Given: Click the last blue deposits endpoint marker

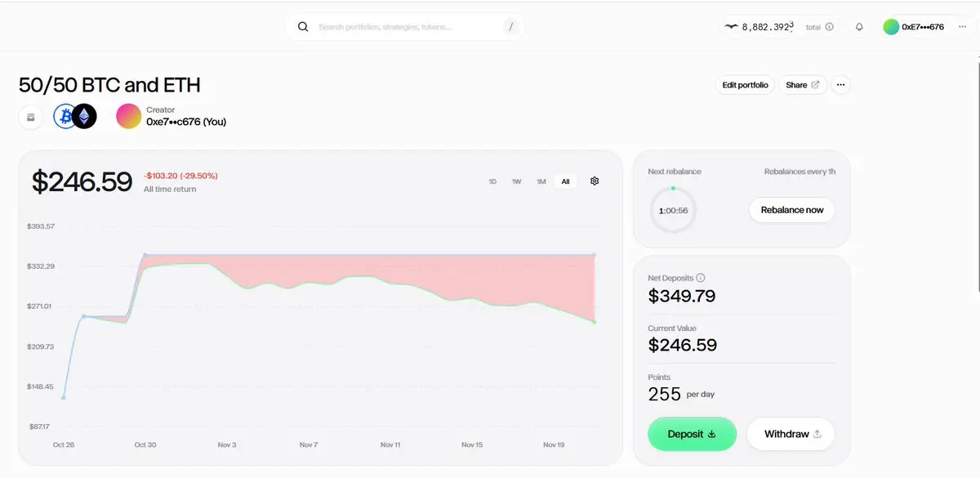Looking at the screenshot, I should tap(595, 255).
